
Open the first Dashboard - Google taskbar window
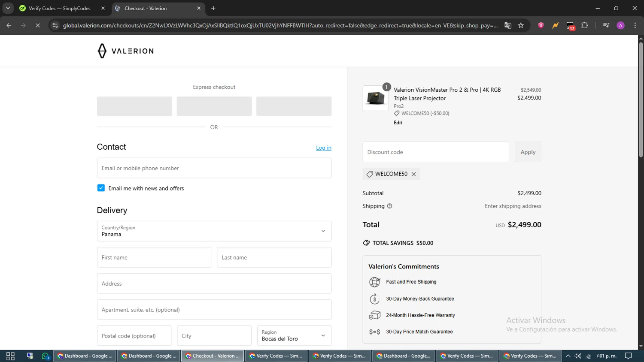point(85,356)
